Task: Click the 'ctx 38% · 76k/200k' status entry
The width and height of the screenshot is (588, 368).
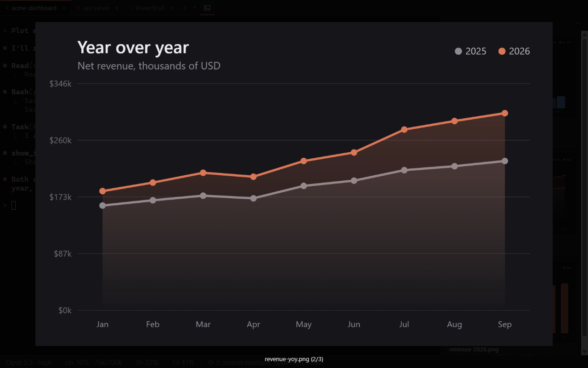Action: tap(94, 362)
